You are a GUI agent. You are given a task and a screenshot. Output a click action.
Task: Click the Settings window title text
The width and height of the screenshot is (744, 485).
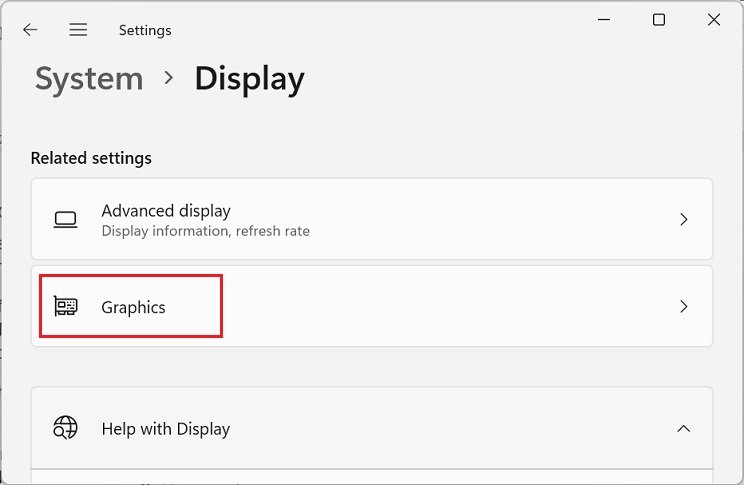coord(145,30)
